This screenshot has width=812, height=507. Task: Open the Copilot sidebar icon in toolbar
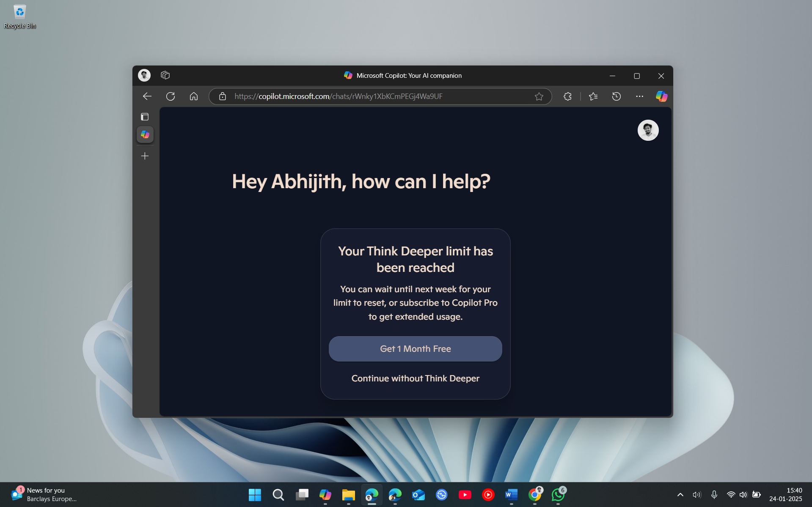661,96
